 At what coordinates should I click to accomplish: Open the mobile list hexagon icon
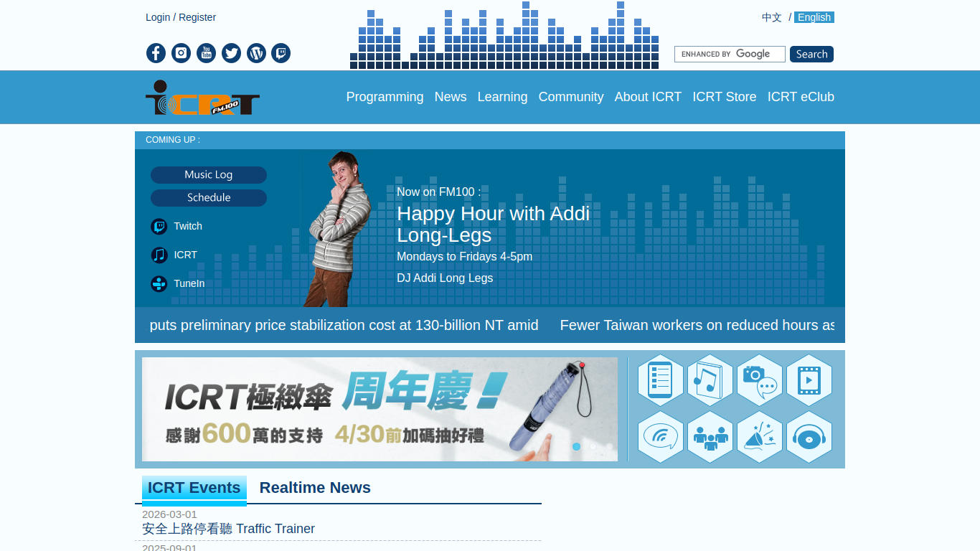tap(661, 380)
